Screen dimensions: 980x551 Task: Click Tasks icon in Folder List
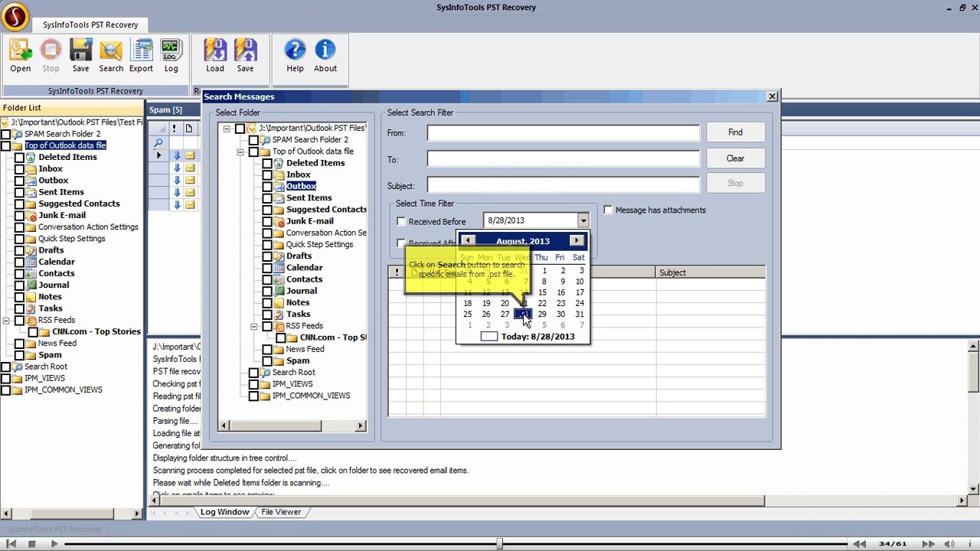(31, 308)
